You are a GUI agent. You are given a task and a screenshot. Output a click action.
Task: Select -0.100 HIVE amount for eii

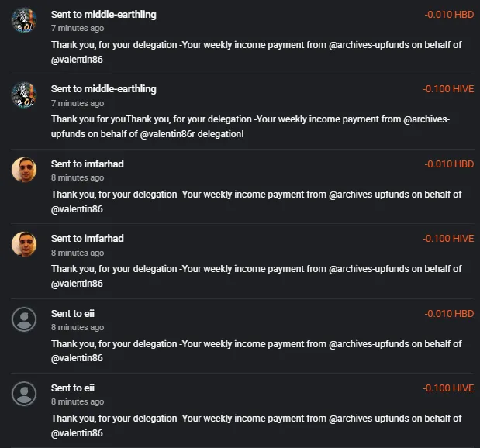(448, 388)
